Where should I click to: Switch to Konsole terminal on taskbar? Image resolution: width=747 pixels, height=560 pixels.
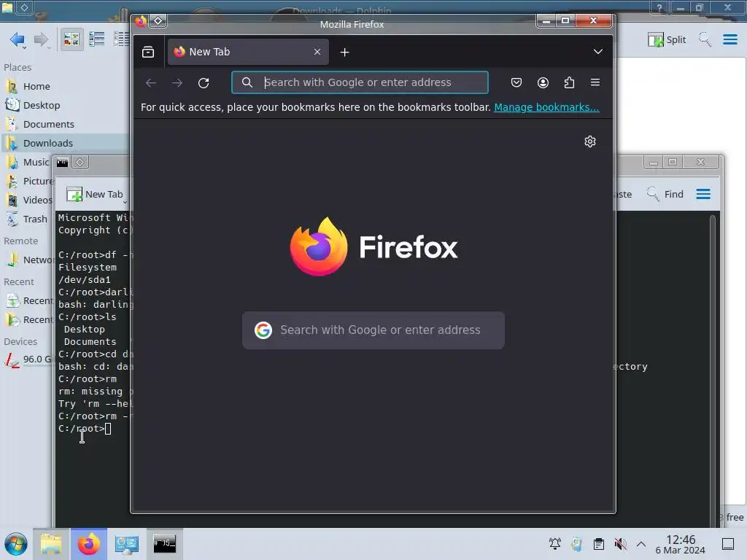click(x=164, y=544)
